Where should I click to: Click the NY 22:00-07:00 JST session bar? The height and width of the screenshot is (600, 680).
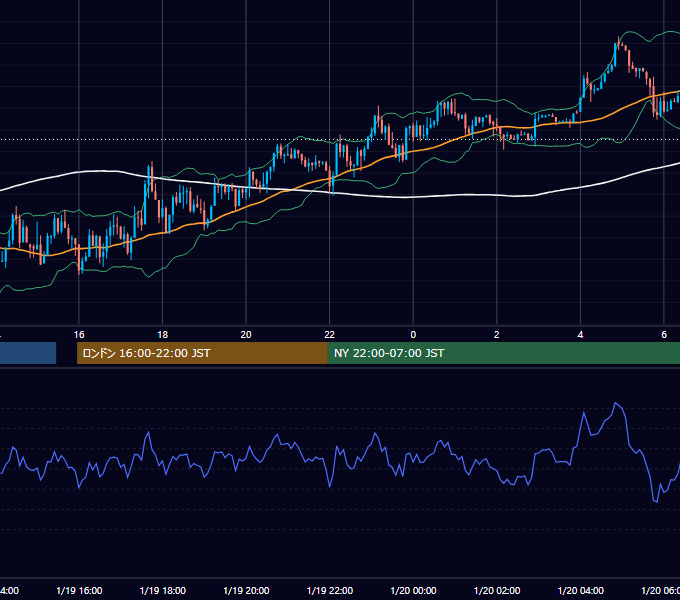pyautogui.click(x=503, y=353)
